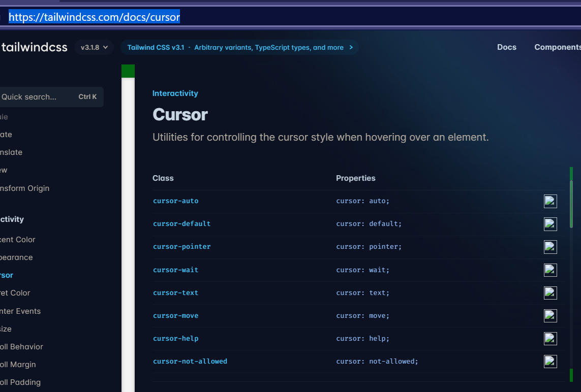Copy the cursor-text class snippet
Viewport: 581px width, 392px height.
[550, 292]
